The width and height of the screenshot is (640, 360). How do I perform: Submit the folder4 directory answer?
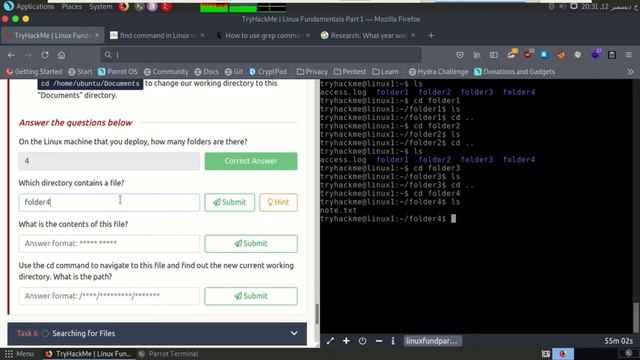coord(230,202)
